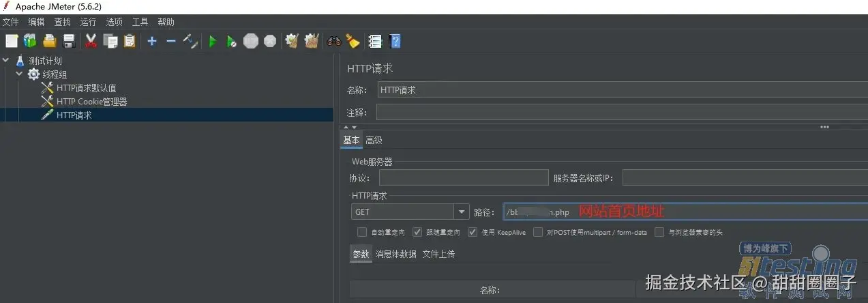Image resolution: width=868 pixels, height=303 pixels.
Task: Select HTTP请求默认值 in the tree
Action: click(x=86, y=88)
